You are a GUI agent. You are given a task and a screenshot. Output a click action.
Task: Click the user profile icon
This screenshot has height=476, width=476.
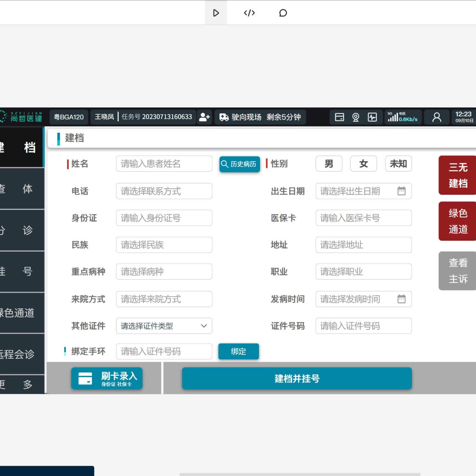coord(437,117)
